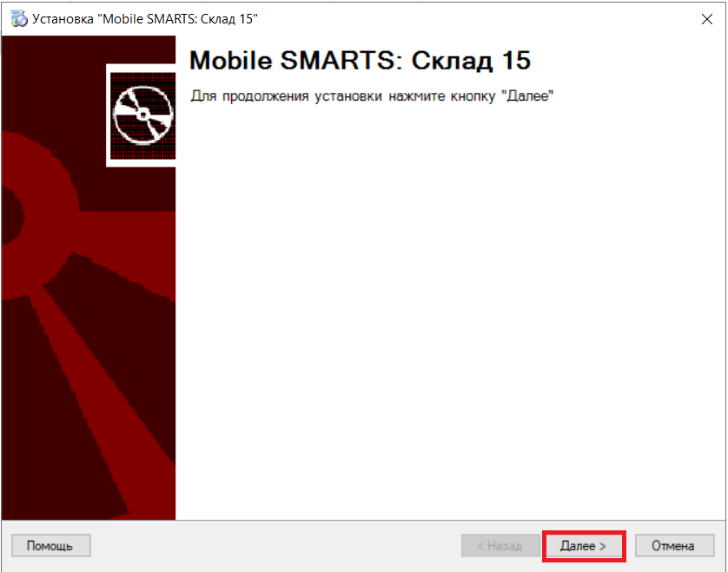
Task: Cancel setup with the "Отмена" button
Action: pyautogui.click(x=674, y=546)
